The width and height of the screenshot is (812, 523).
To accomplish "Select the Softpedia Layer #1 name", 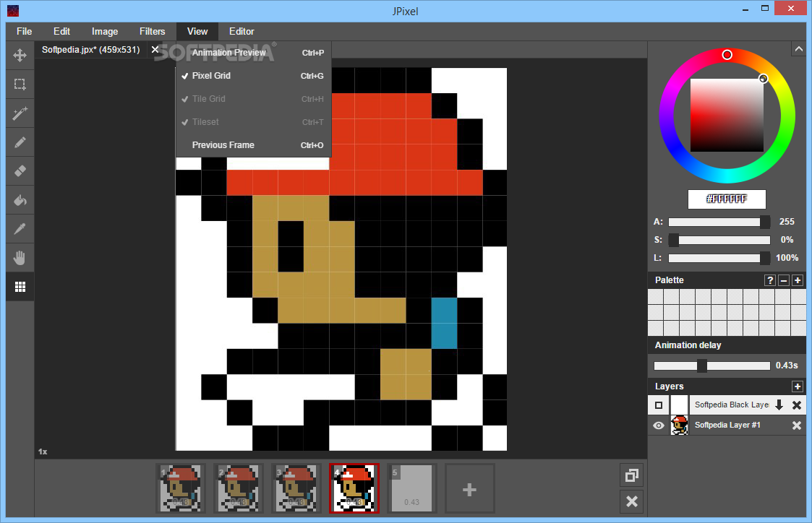I will pos(727,425).
